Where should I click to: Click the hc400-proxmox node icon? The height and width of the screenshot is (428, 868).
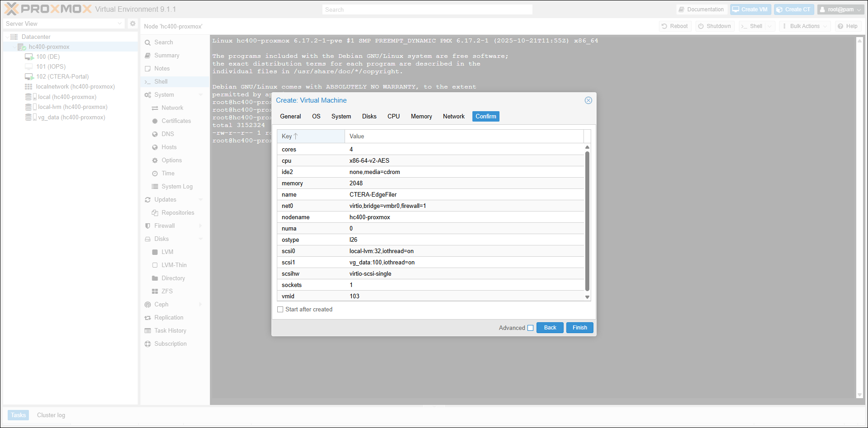pyautogui.click(x=22, y=47)
